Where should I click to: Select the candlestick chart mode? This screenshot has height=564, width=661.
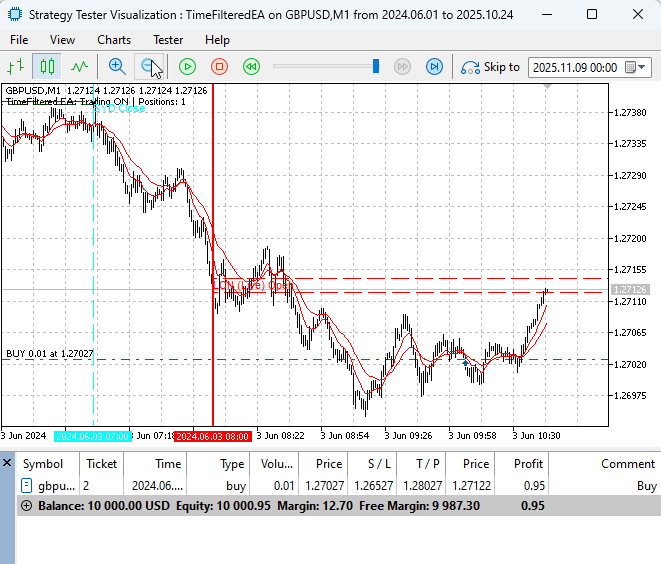point(47,67)
